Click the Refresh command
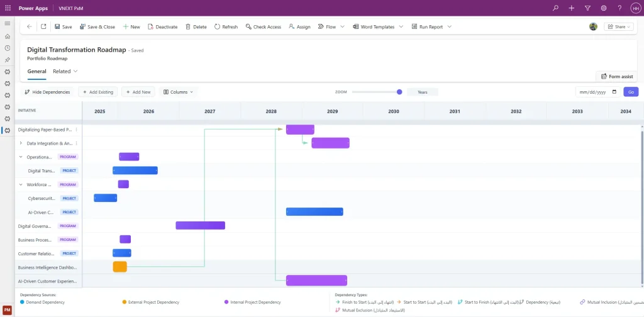Image resolution: width=644 pixels, height=317 pixels. (x=226, y=27)
